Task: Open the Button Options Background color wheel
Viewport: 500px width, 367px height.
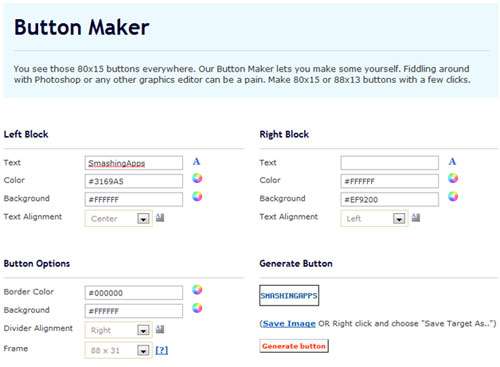Action: (x=197, y=308)
